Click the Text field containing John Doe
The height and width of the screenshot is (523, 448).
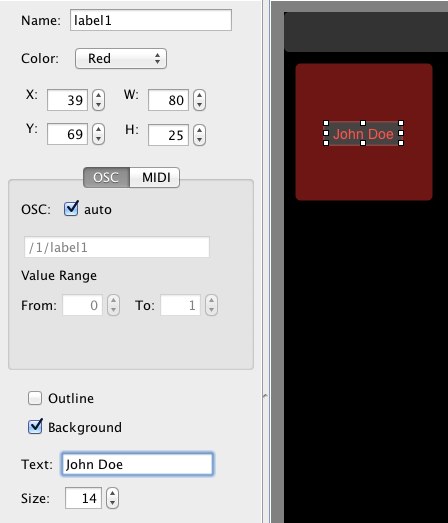click(137, 464)
